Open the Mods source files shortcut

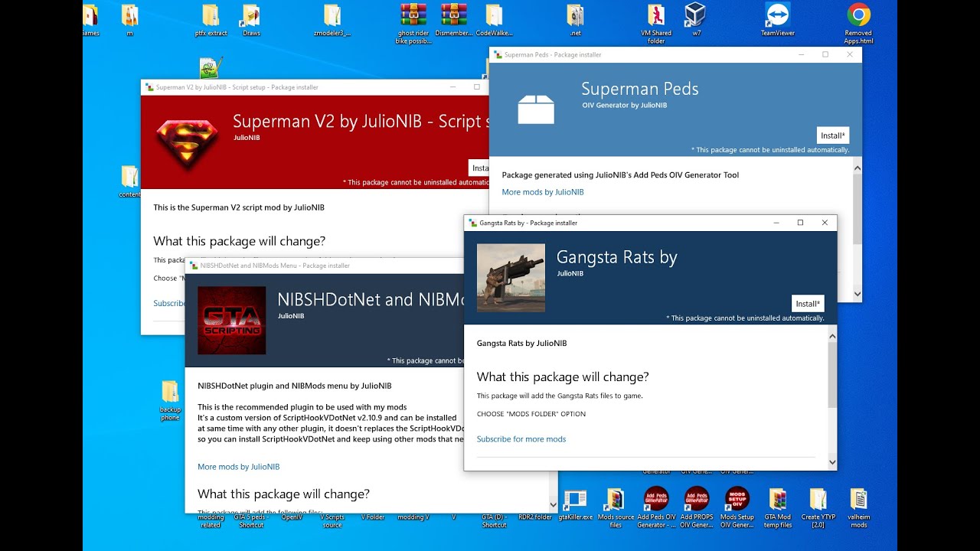[x=616, y=508]
